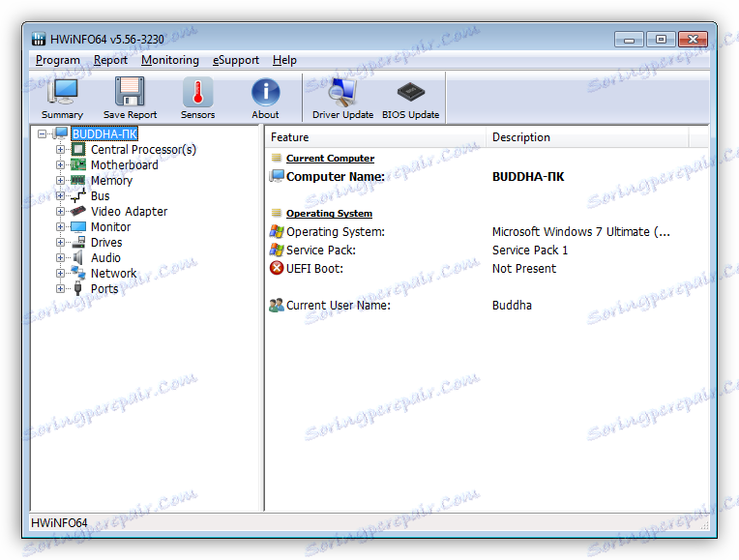Click the BIOS Update chip icon
Image resolution: width=739 pixels, height=560 pixels.
tap(410, 92)
